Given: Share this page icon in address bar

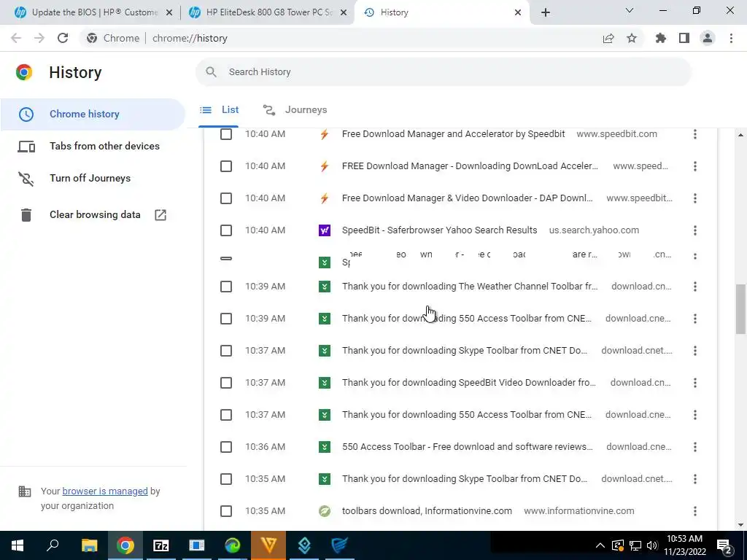Looking at the screenshot, I should pos(608,38).
